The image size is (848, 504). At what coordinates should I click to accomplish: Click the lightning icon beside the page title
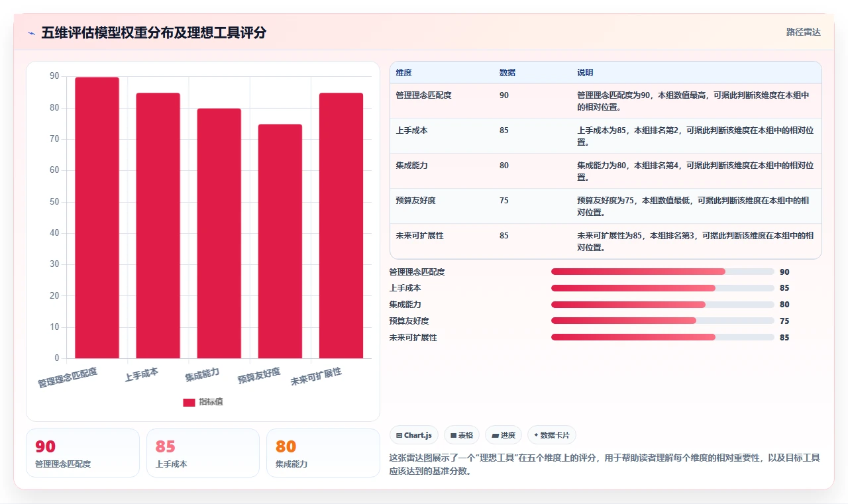[31, 32]
